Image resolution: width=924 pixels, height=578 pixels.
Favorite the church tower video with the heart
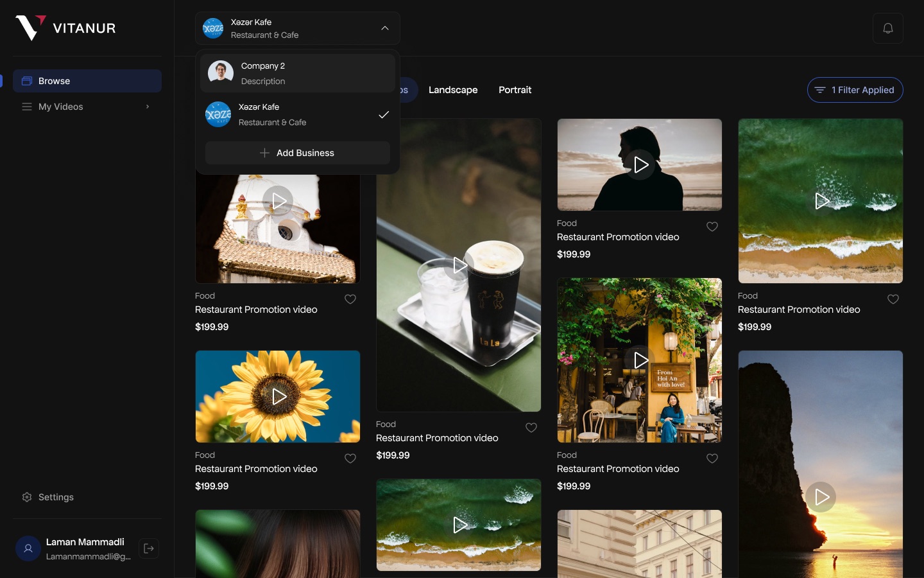350,299
